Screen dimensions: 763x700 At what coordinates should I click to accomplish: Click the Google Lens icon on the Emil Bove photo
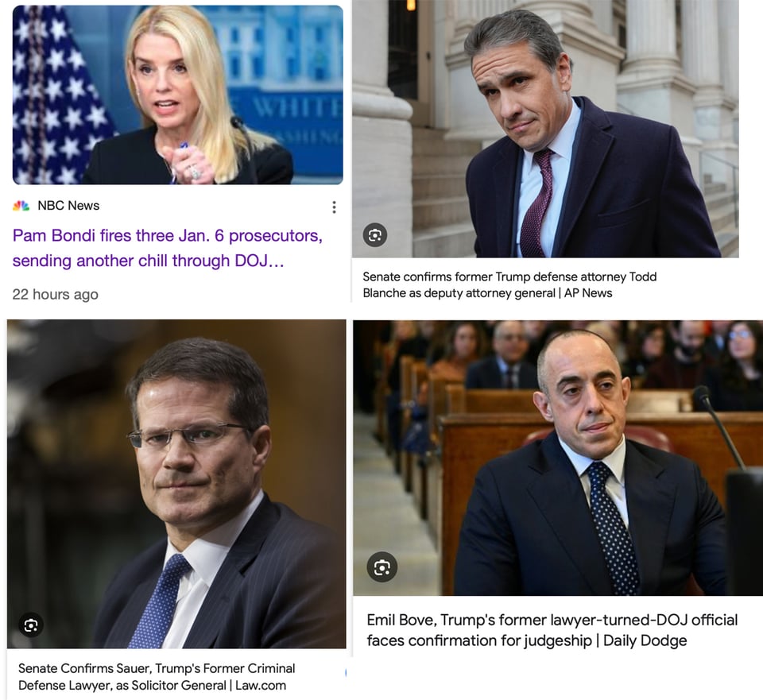coord(382,567)
